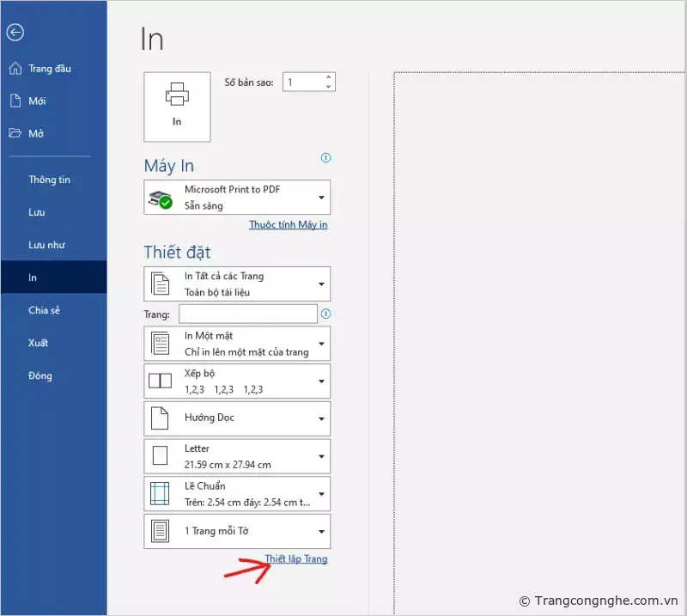Click the back arrow icon
The width and height of the screenshot is (687, 616).
[x=15, y=33]
